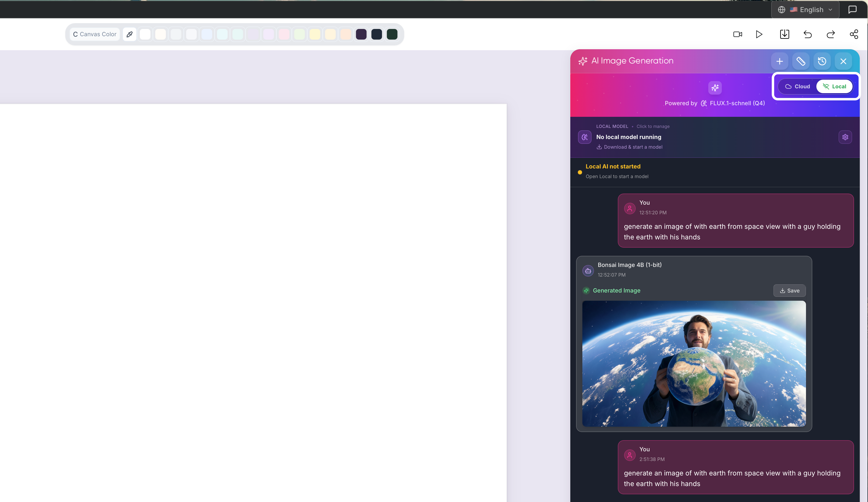Click the download export icon in toolbar
The width and height of the screenshot is (868, 502).
click(784, 34)
